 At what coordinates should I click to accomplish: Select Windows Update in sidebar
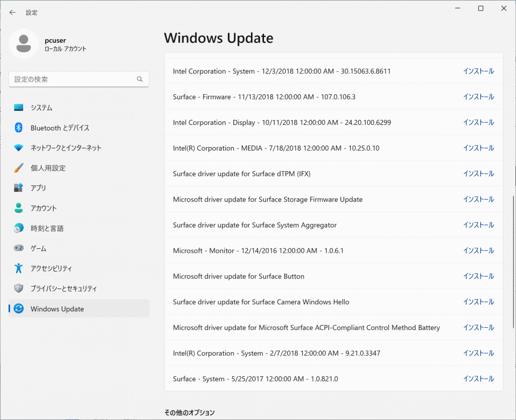(x=79, y=309)
